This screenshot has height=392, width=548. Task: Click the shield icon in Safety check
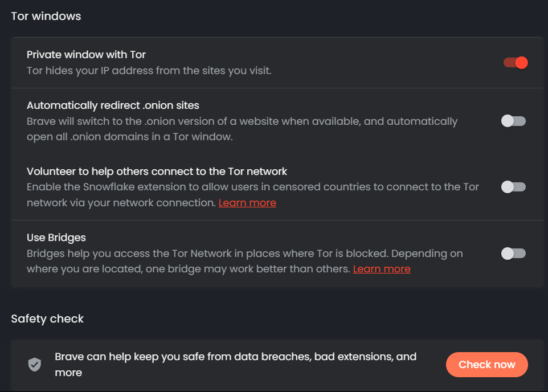35,365
